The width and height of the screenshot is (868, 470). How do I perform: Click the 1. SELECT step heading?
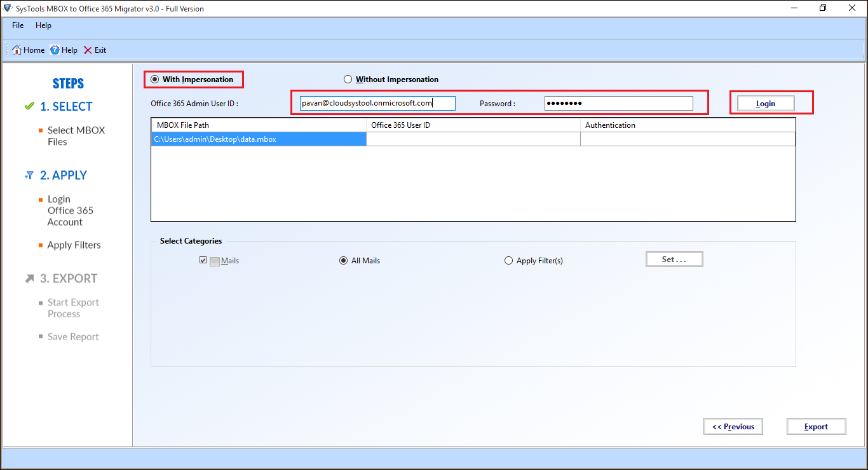pyautogui.click(x=66, y=106)
